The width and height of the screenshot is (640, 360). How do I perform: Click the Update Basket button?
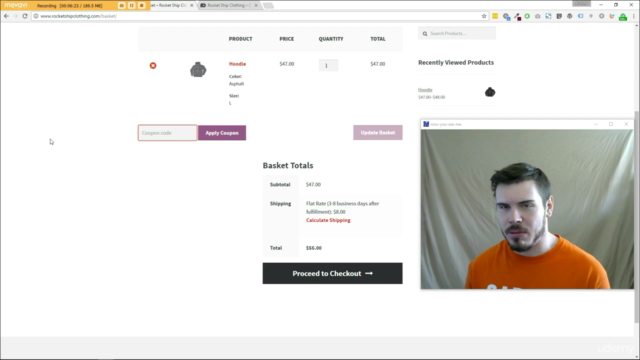pos(378,132)
